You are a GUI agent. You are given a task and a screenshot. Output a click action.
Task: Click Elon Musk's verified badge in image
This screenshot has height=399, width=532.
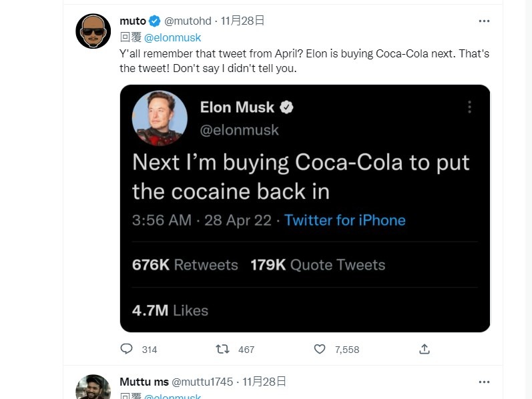286,107
